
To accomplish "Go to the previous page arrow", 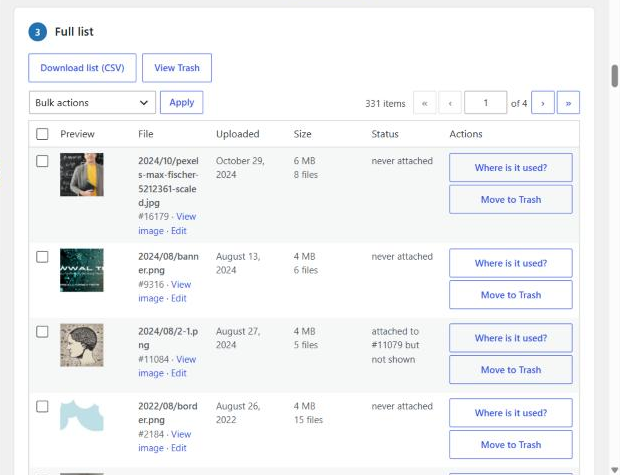I will coord(450,103).
